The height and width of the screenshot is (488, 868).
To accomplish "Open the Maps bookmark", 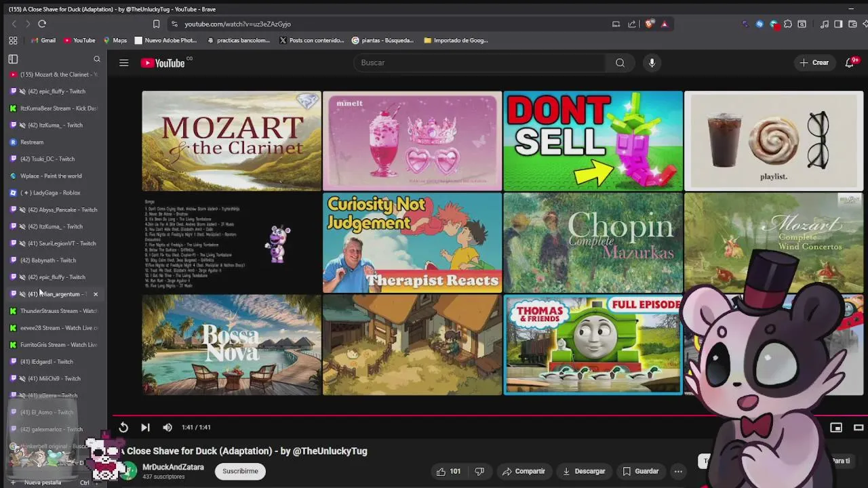I will coord(115,40).
